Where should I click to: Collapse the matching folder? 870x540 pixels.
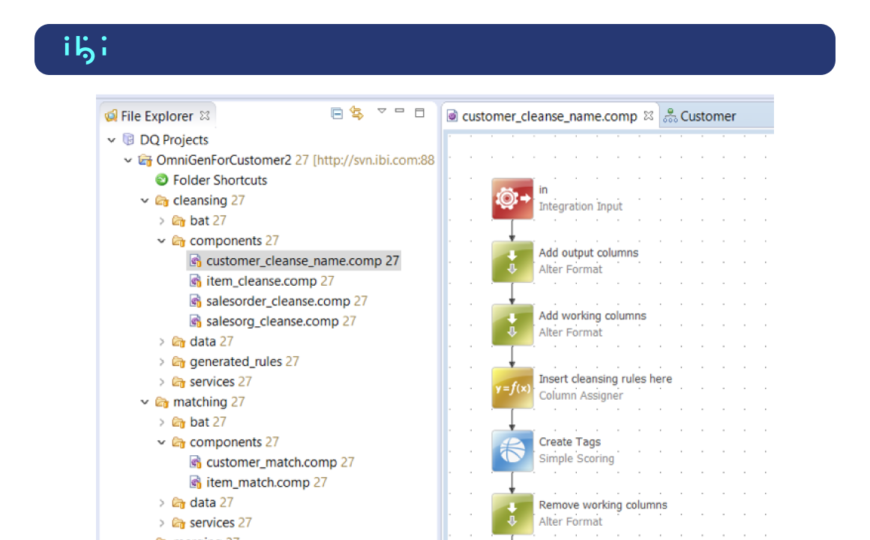point(145,402)
